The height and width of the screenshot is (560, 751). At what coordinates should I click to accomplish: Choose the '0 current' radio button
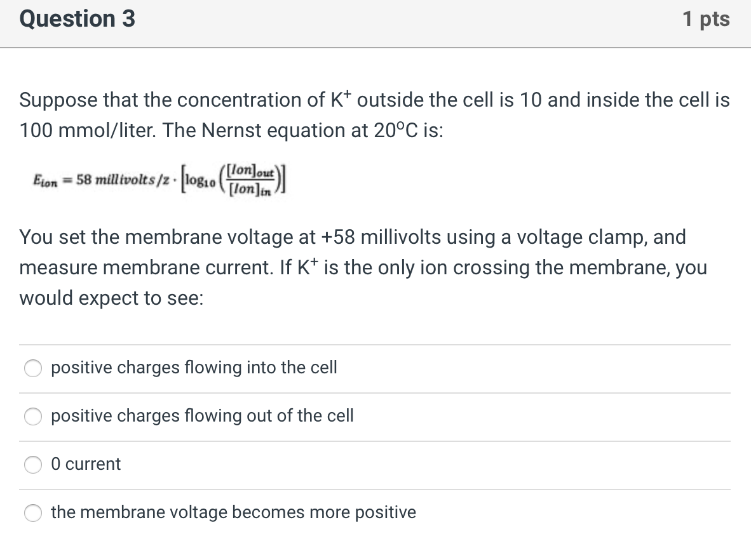coord(33,465)
